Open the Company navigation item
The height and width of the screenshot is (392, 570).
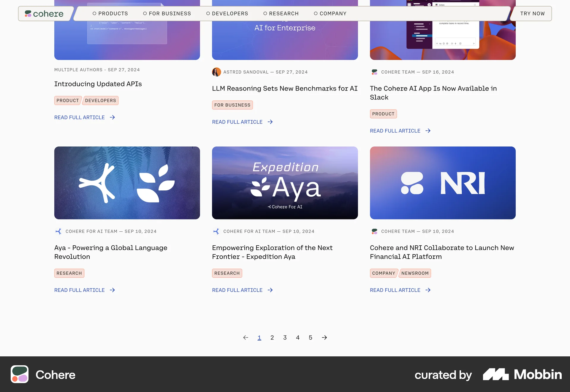click(x=330, y=13)
